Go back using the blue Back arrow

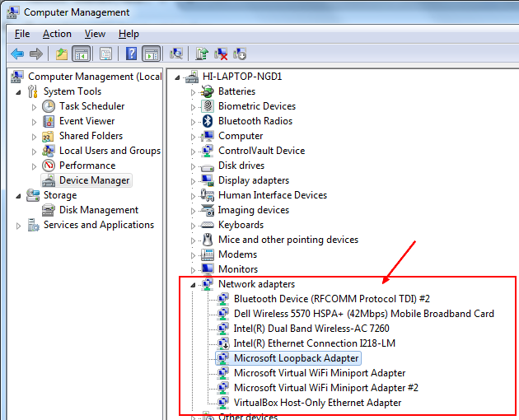pyautogui.click(x=17, y=54)
